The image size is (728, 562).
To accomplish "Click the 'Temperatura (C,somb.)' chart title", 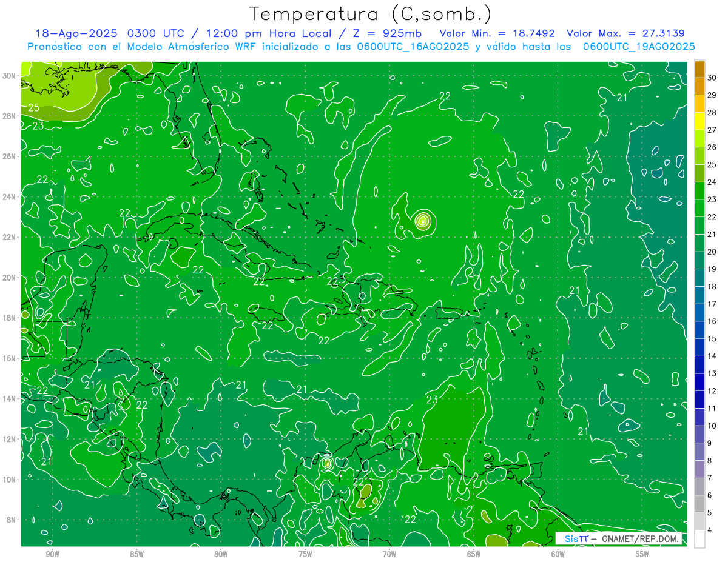I will [x=370, y=14].
